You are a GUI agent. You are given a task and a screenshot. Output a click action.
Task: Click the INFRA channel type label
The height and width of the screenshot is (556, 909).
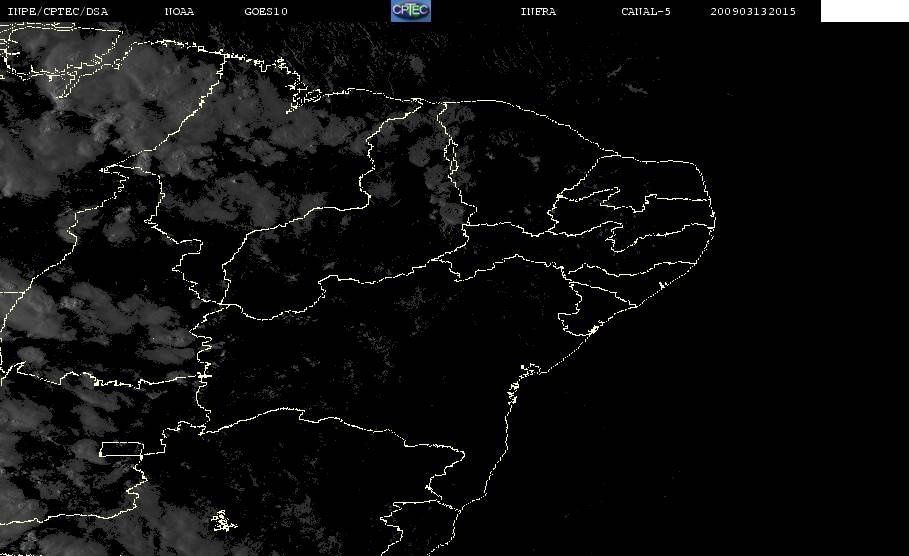pyautogui.click(x=538, y=11)
